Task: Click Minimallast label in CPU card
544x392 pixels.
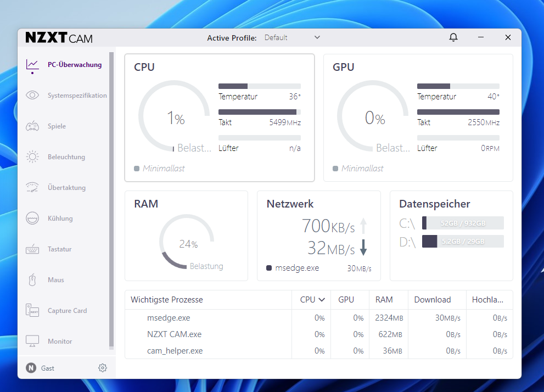Action: (x=164, y=168)
